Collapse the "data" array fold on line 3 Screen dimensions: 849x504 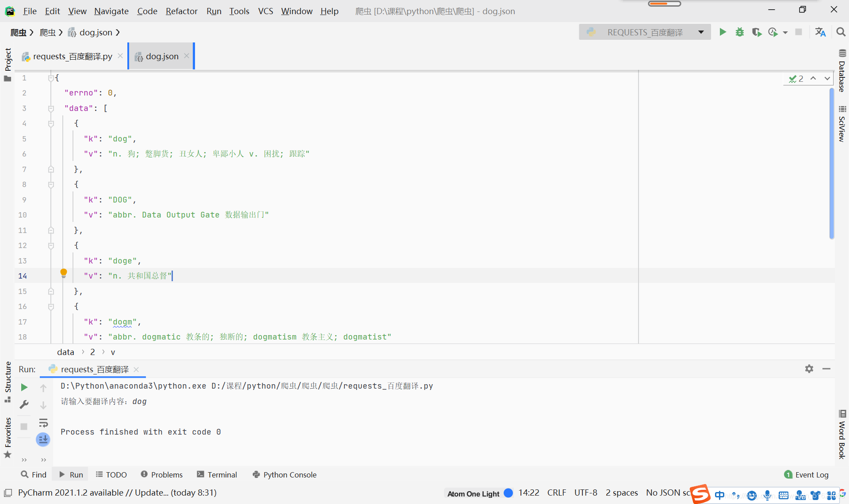pos(51,108)
